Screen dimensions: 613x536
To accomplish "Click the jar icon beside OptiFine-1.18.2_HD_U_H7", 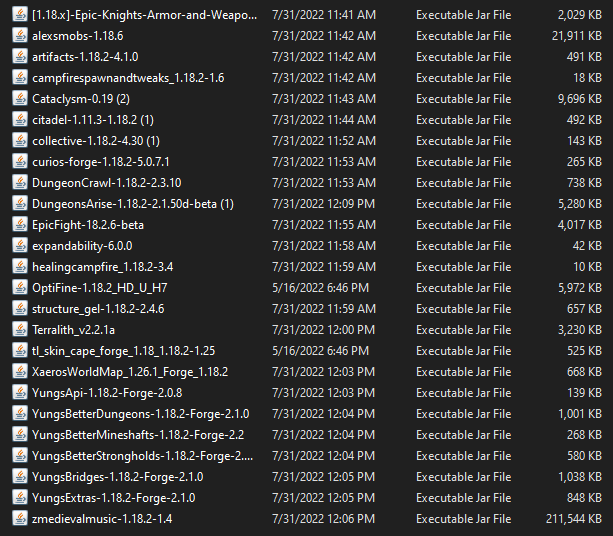I will tap(20, 288).
